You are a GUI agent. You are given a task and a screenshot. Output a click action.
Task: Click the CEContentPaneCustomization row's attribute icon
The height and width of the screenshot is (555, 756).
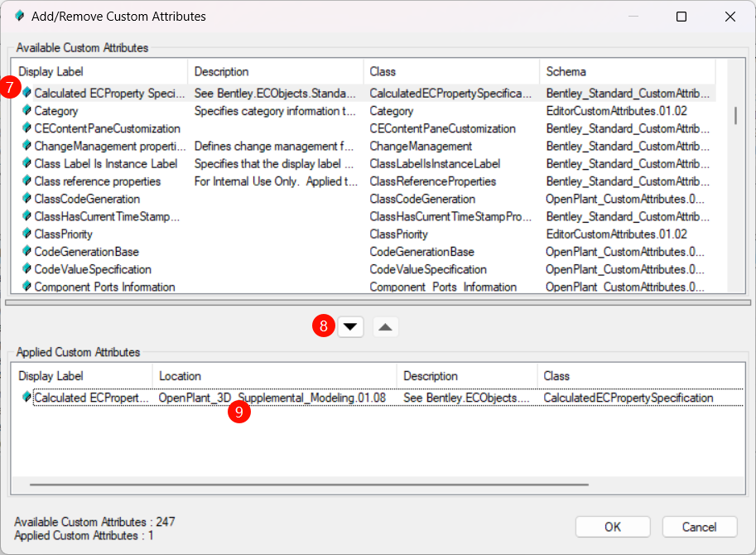pos(27,128)
